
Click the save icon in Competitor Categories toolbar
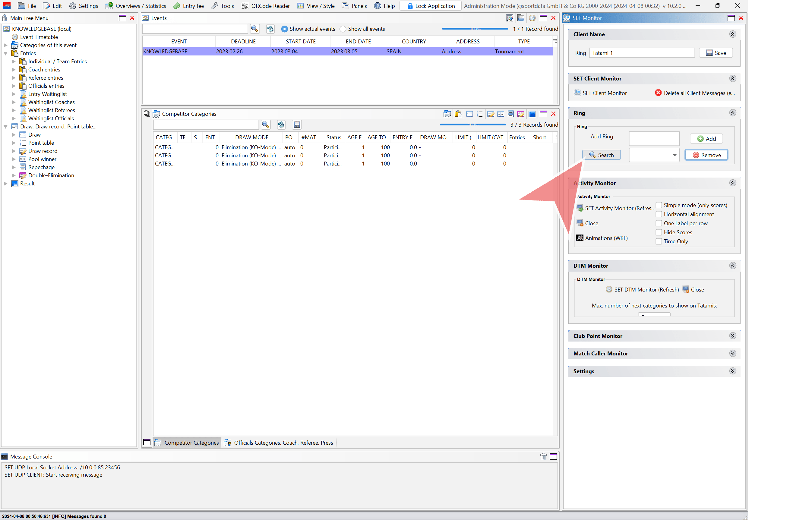(297, 125)
